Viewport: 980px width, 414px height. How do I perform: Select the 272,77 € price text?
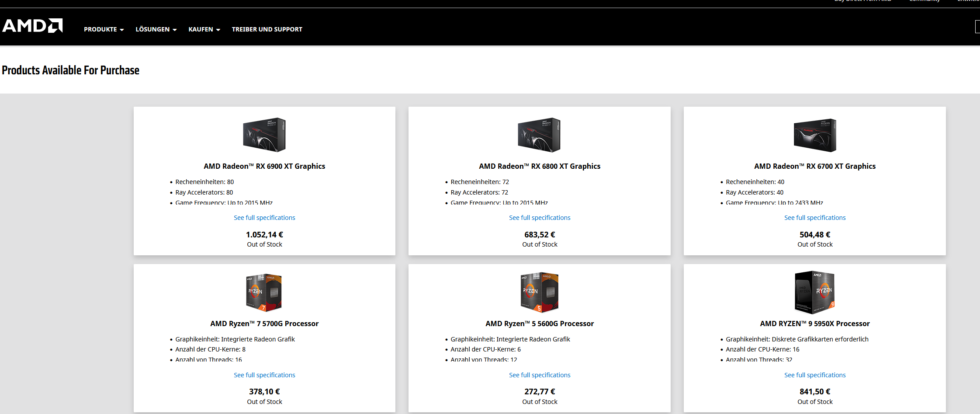point(540,392)
